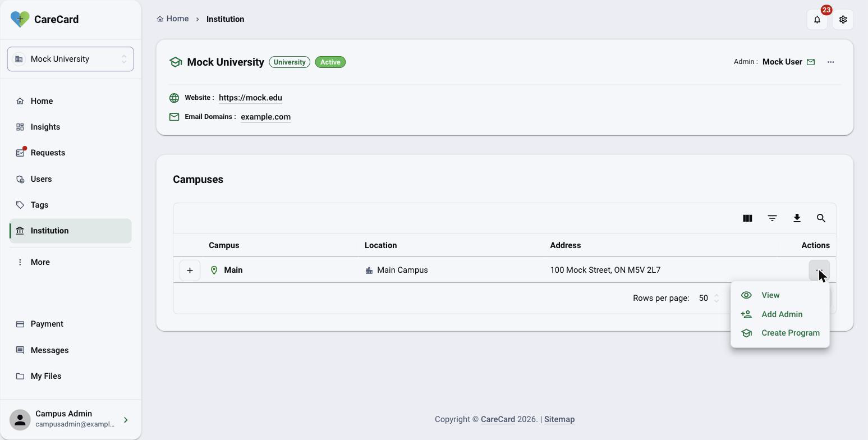Image resolution: width=868 pixels, height=440 pixels.
Task: Select View from the actions menu
Action: pos(780,295)
